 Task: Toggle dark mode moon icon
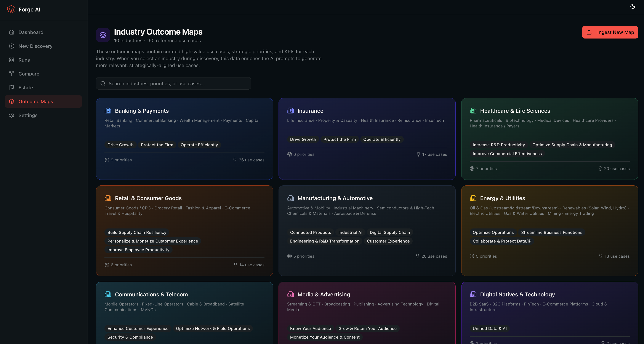[x=633, y=6]
